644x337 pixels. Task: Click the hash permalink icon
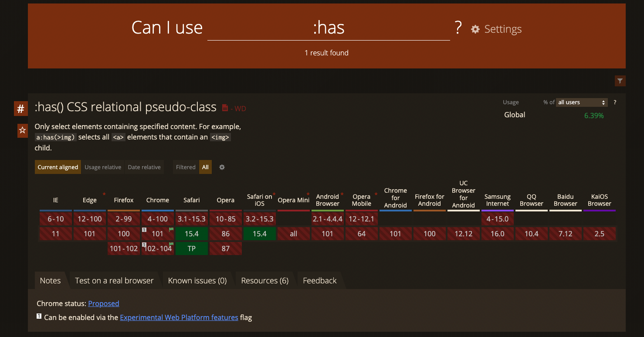(20, 109)
